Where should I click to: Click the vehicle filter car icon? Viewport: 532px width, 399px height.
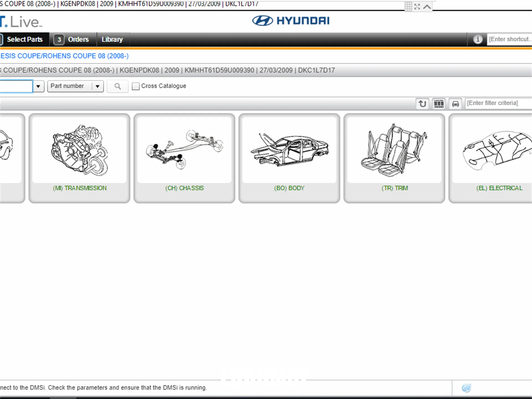point(455,104)
